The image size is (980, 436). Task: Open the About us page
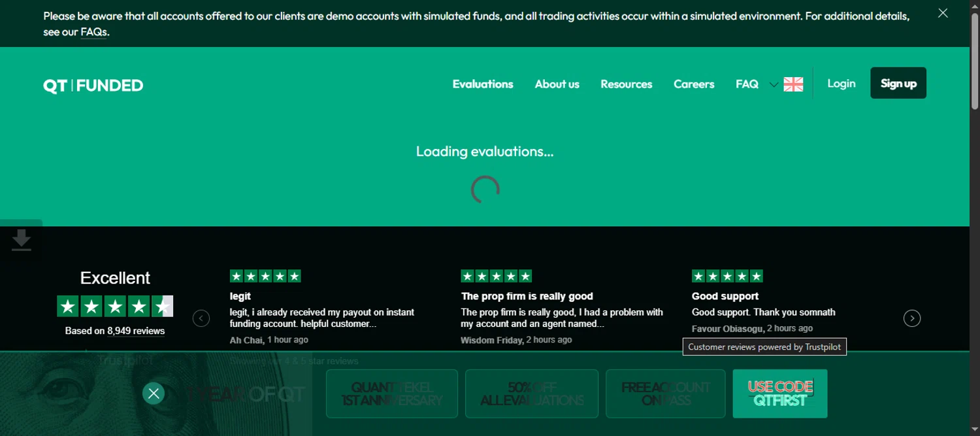tap(557, 84)
